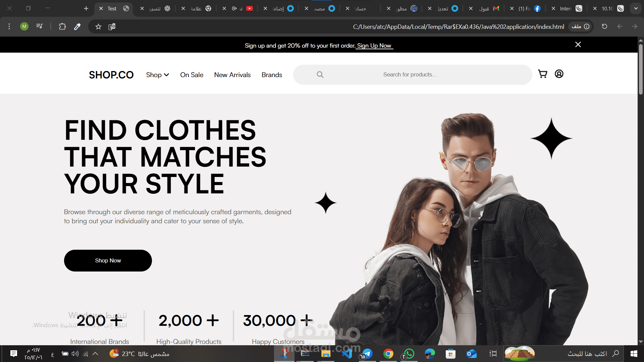The width and height of the screenshot is (644, 362).
Task: Focus the Search for products field
Action: click(x=413, y=74)
